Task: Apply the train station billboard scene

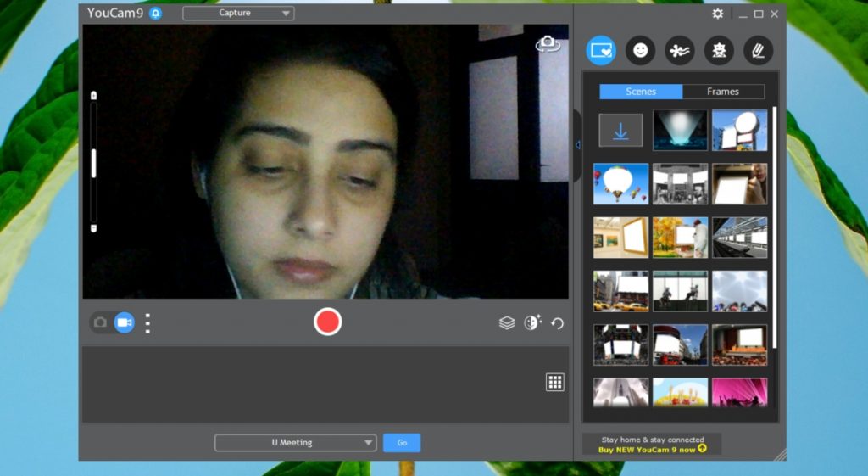Action: tap(739, 238)
